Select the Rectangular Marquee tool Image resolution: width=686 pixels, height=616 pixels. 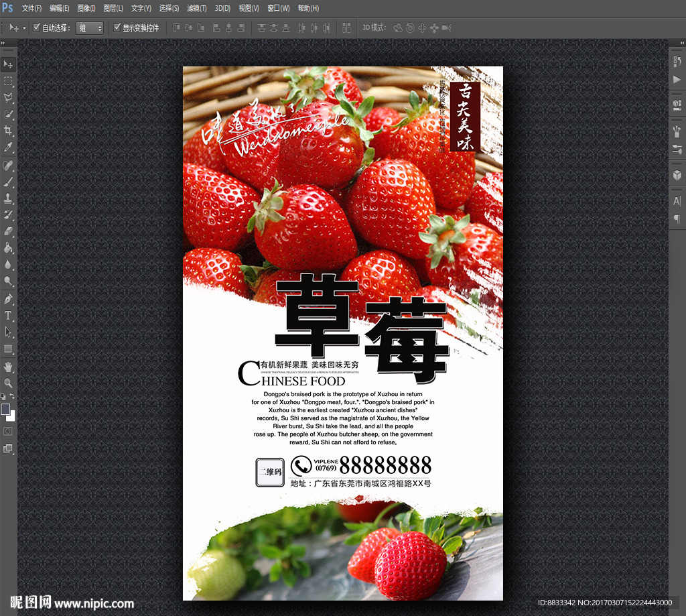[x=8, y=81]
